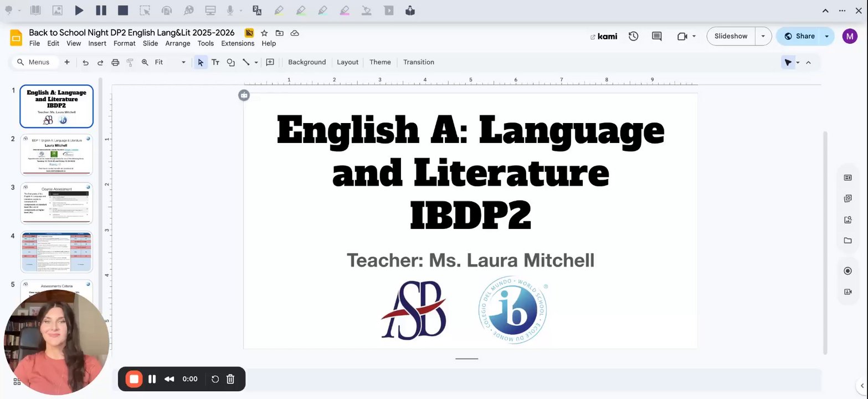The image size is (868, 399).
Task: Choose the text box tool
Action: click(215, 63)
